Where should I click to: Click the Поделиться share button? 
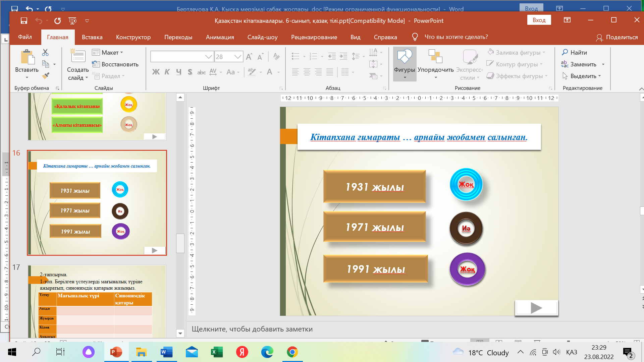(616, 37)
